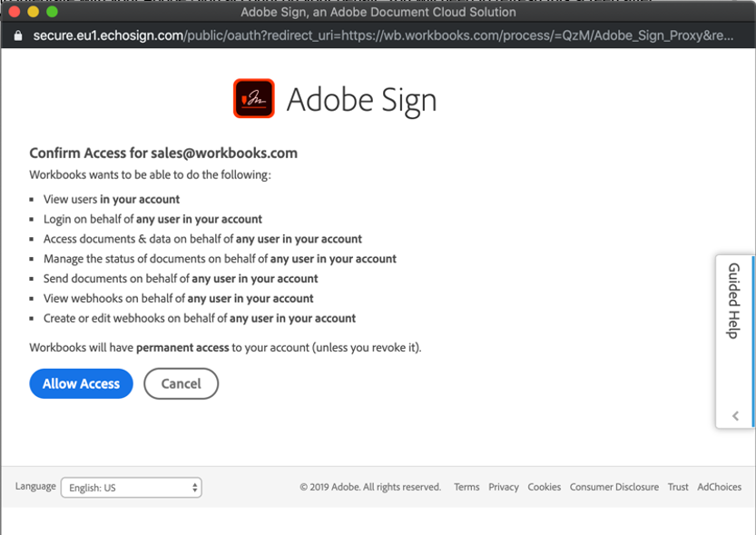Open the Language dropdown
756x535 pixels.
coord(132,488)
